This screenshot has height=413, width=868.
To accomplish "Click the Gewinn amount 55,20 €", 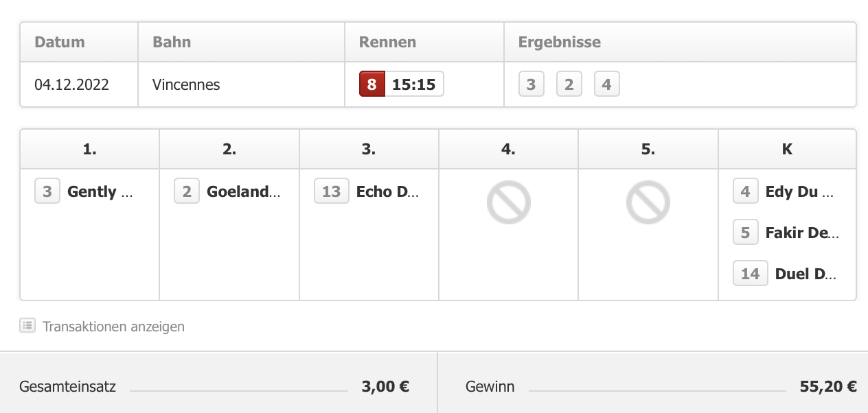I will pyautogui.click(x=828, y=386).
